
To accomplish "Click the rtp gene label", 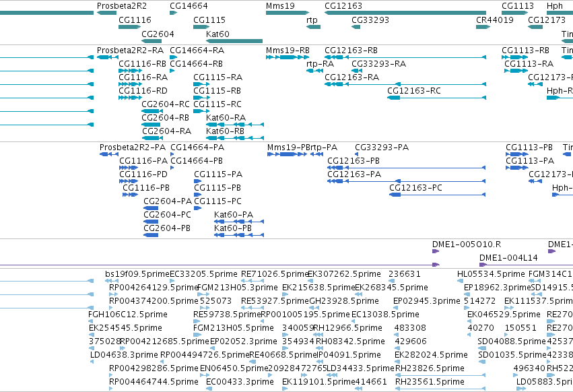I will [312, 20].
